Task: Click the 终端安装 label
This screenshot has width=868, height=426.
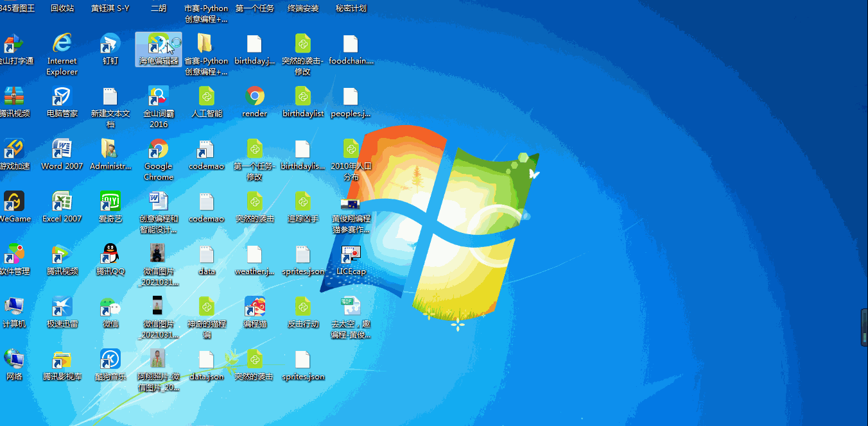Action: (302, 8)
